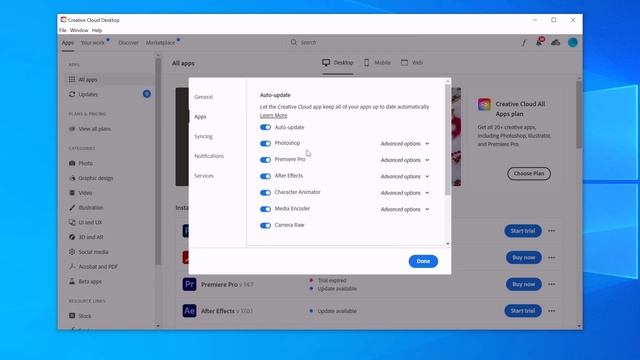Expand Advanced options for Premiere Pro

coord(405,160)
